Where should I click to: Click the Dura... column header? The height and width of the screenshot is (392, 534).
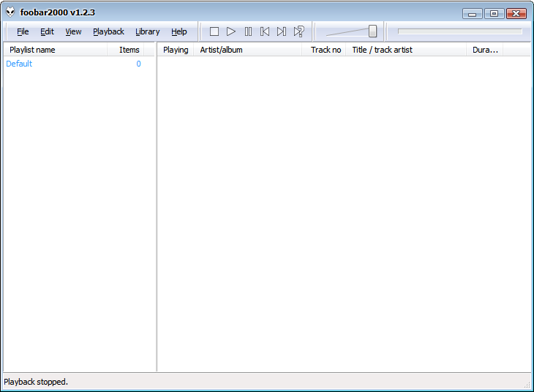point(484,50)
